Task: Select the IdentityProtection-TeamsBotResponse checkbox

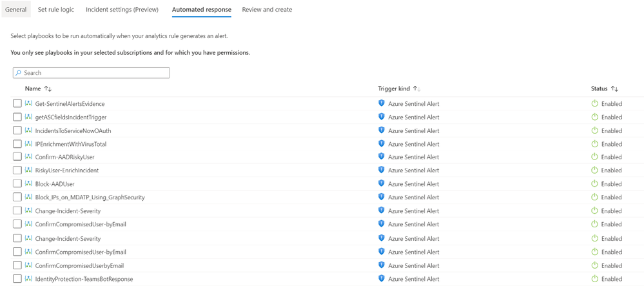Action: click(x=17, y=279)
